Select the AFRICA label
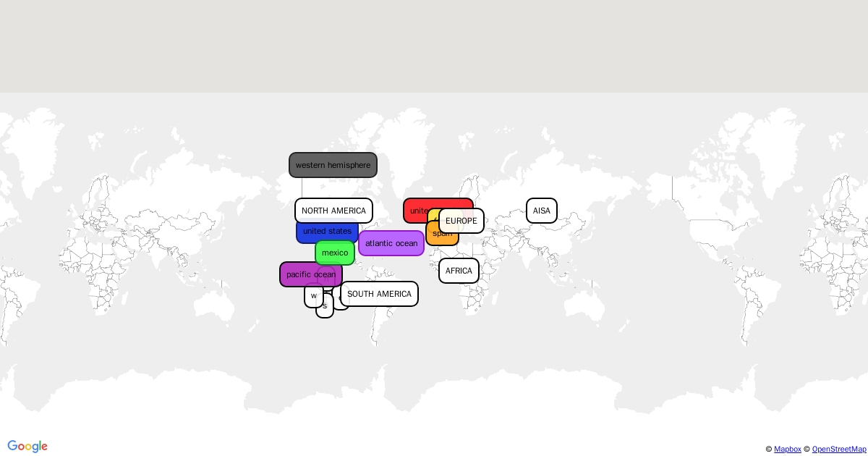The height and width of the screenshot is (456, 868). (x=459, y=271)
